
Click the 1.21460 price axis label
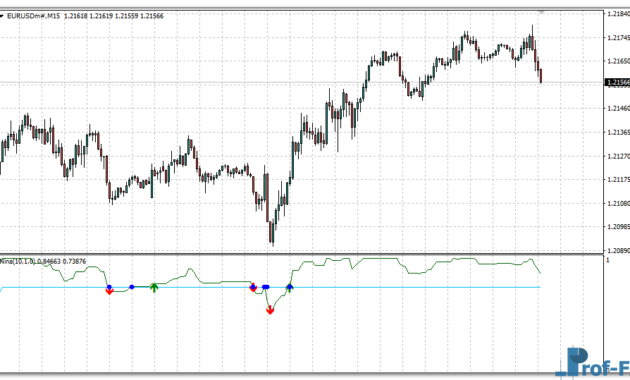coord(618,108)
